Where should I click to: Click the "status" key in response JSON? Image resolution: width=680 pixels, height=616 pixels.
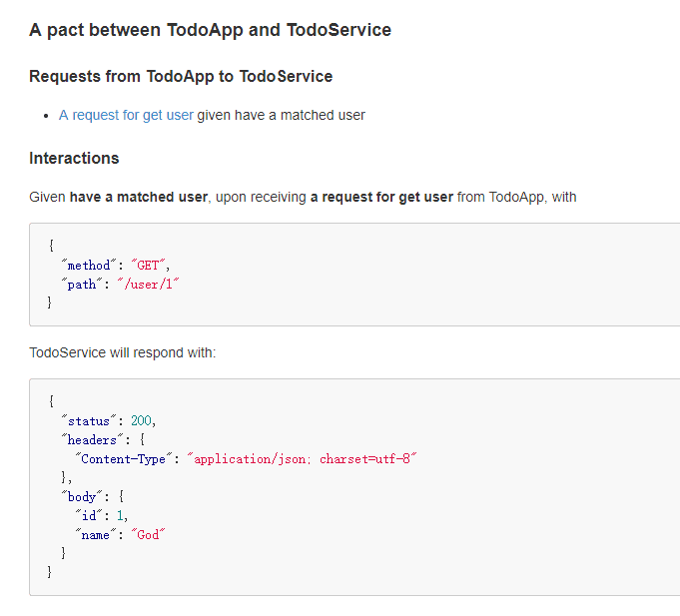pos(88,420)
